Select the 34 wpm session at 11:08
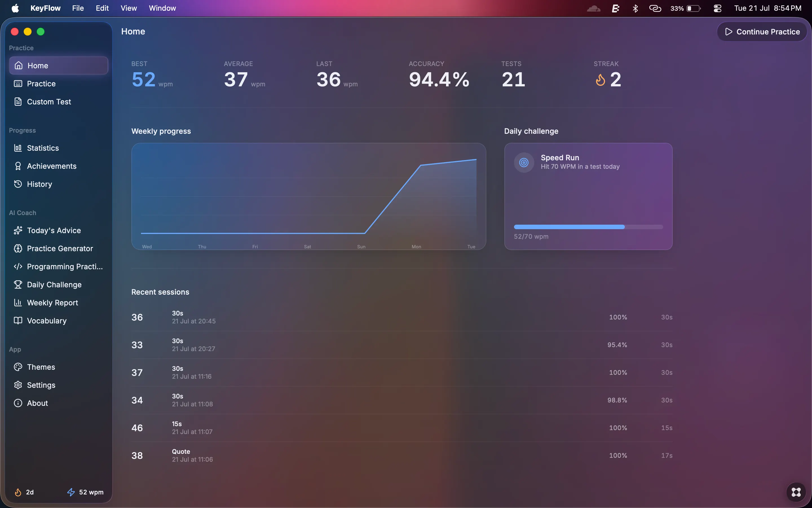The width and height of the screenshot is (812, 508). pos(402,400)
